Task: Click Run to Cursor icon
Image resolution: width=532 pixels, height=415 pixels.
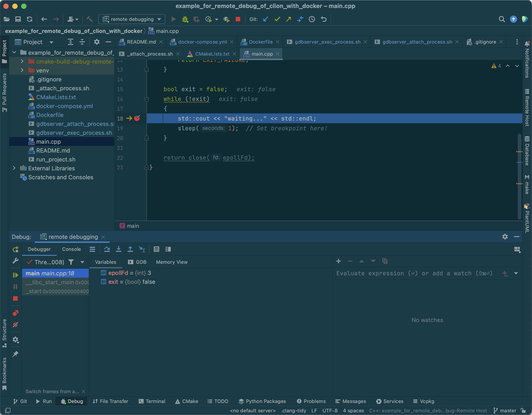Action: click(142, 249)
